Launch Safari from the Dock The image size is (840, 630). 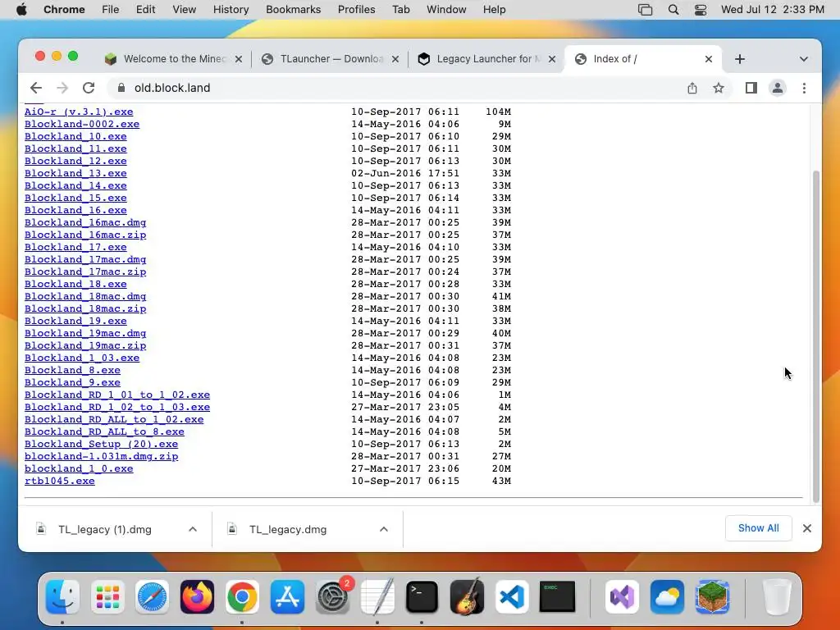coord(152,596)
